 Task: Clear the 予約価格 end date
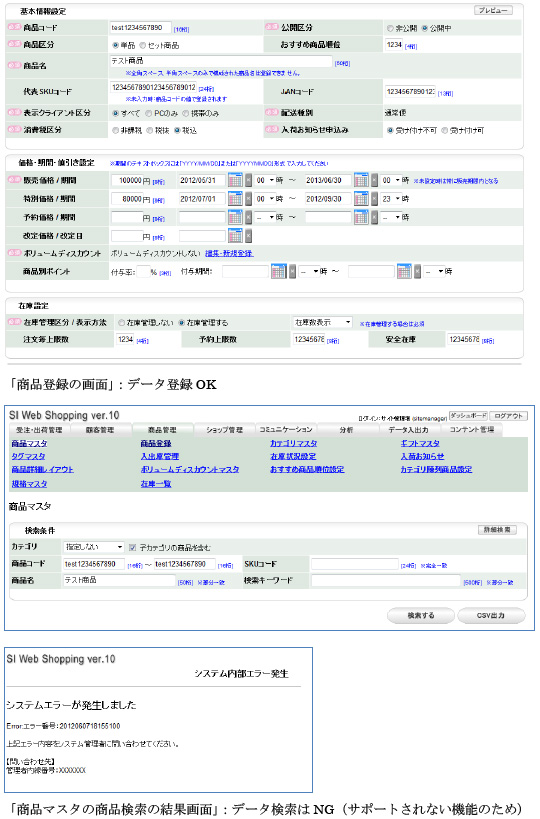click(x=374, y=217)
